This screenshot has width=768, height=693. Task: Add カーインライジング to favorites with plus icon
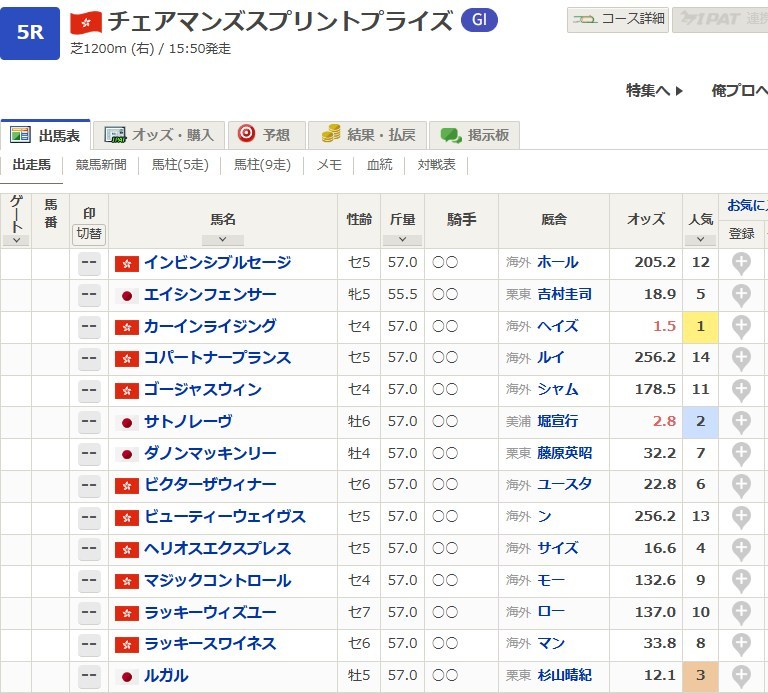741,326
